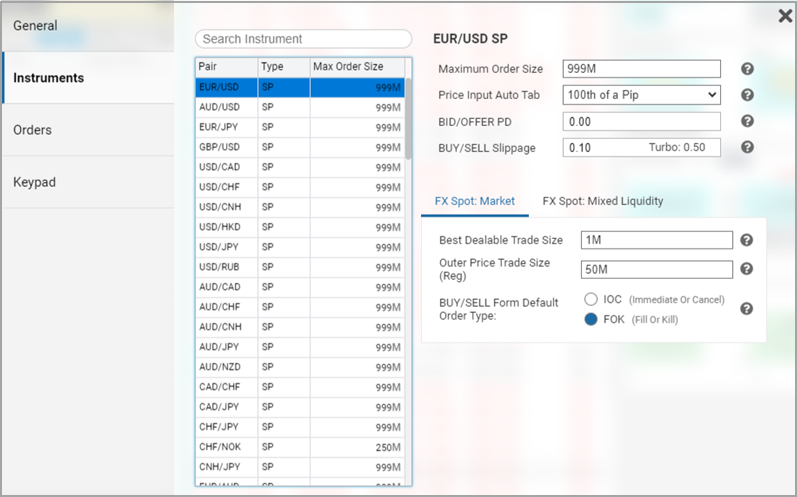
Task: Select USD/JPY row in instrument list
Action: click(x=300, y=247)
